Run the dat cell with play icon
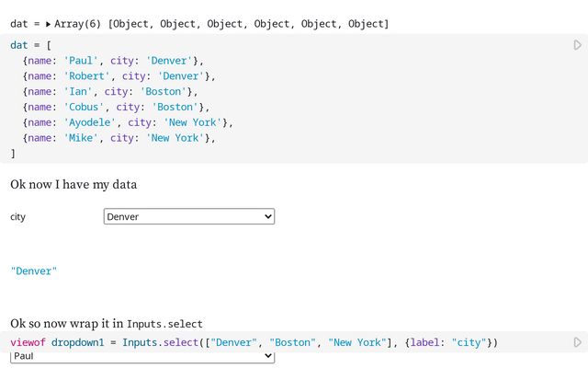The image size is (588, 368). pyautogui.click(x=577, y=45)
